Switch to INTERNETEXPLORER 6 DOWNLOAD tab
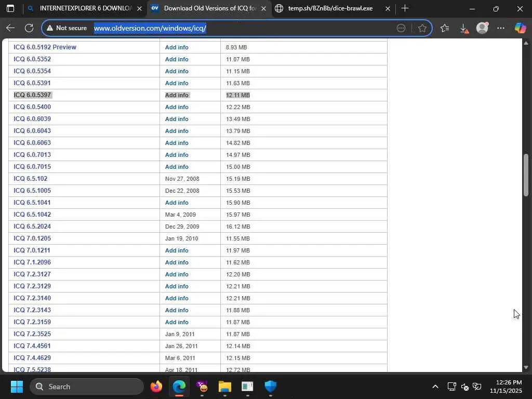Image resolution: width=532 pixels, height=399 pixels. pyautogui.click(x=85, y=8)
